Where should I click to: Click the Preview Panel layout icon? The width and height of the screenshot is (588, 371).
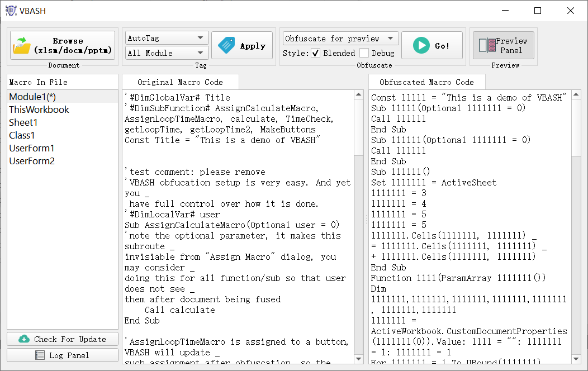click(x=487, y=45)
